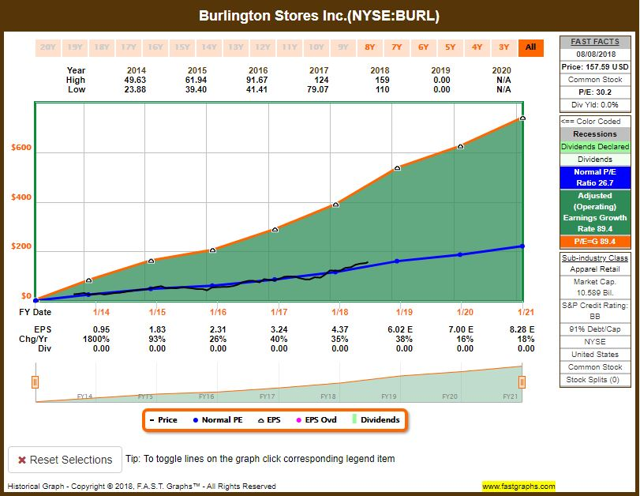Click the Recessions color key
Viewport: 640px width, 496px height.
pos(595,134)
